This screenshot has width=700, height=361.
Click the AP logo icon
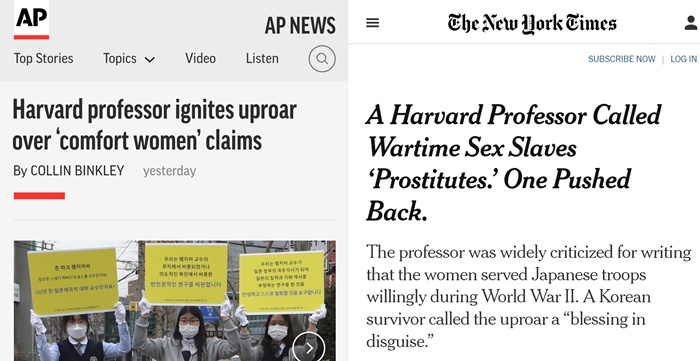(31, 20)
